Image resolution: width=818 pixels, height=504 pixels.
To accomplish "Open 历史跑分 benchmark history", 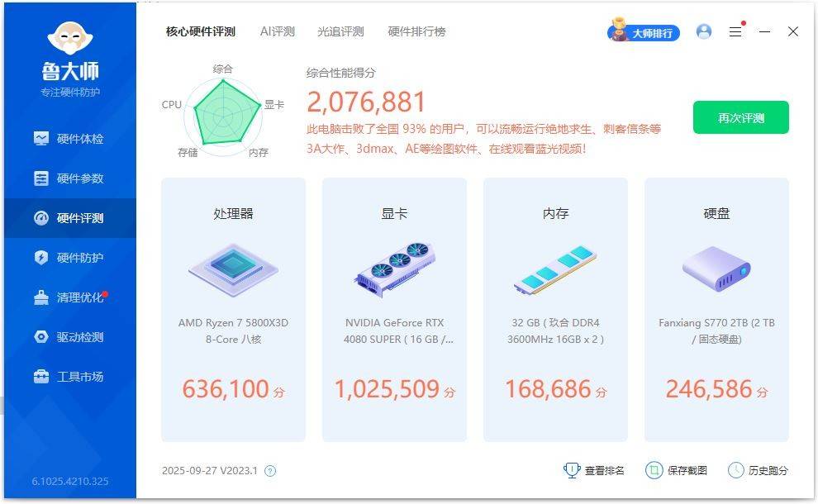I will (736, 469).
